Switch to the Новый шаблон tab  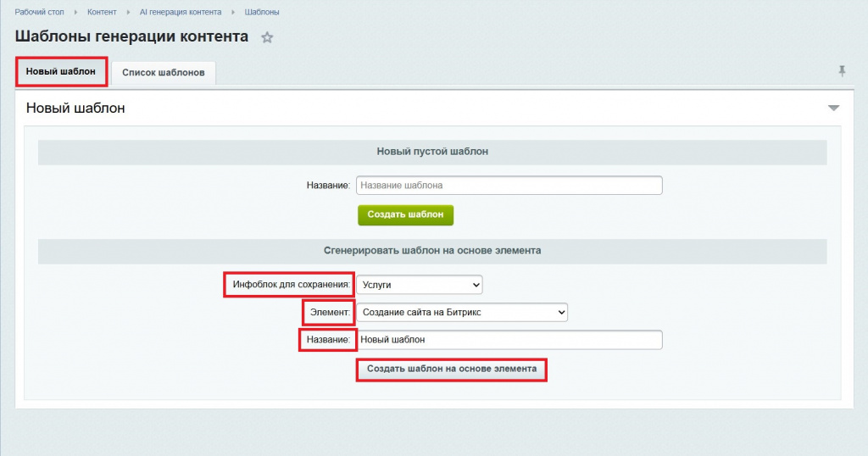pos(61,71)
